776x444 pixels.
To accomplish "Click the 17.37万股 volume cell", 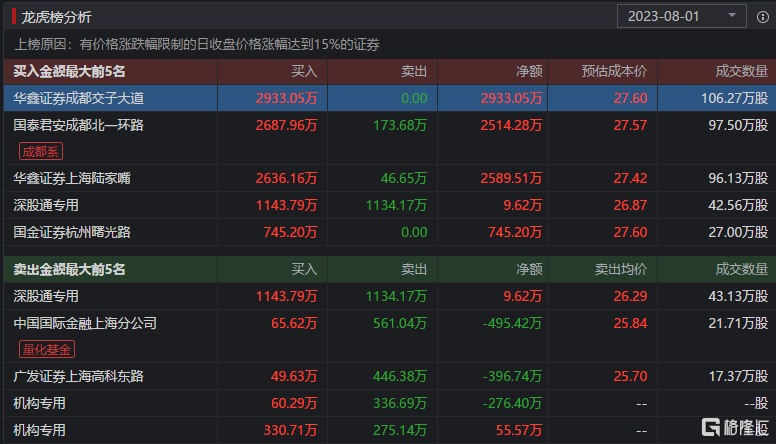I will pos(738,376).
